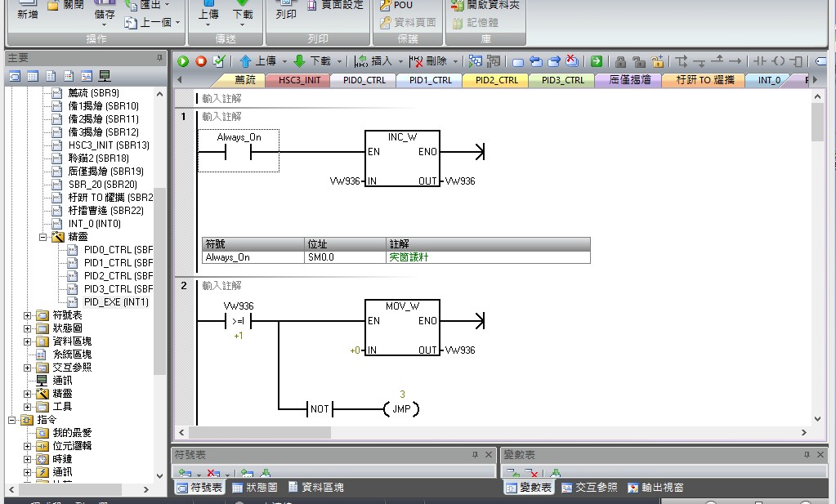Click the 上傳 upload toolbar button
This screenshot has height=504, width=836.
coord(208,11)
